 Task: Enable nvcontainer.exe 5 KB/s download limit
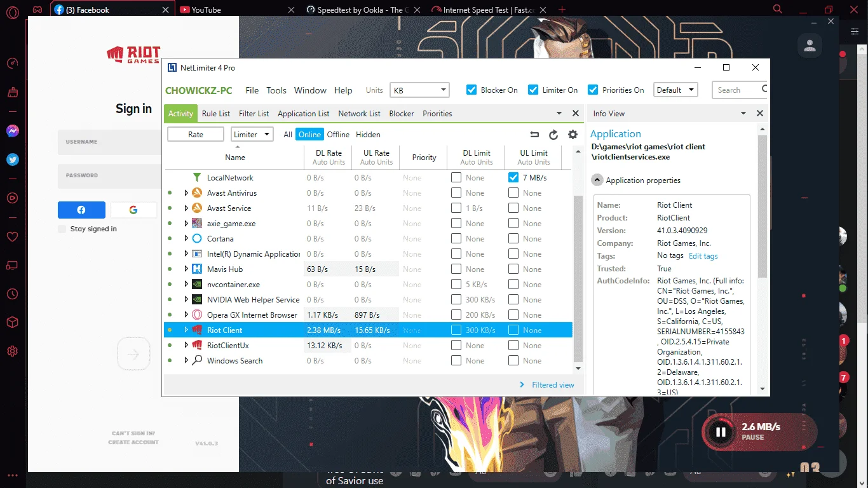pyautogui.click(x=456, y=285)
